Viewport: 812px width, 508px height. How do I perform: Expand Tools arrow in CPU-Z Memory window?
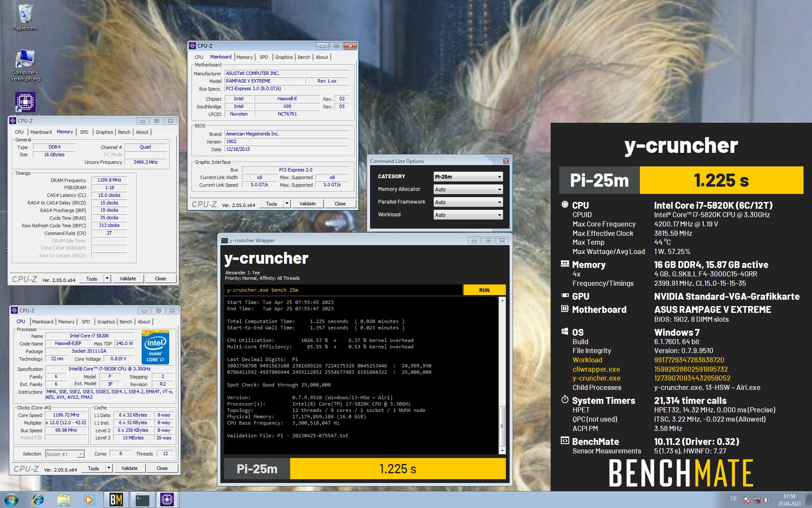(x=107, y=279)
